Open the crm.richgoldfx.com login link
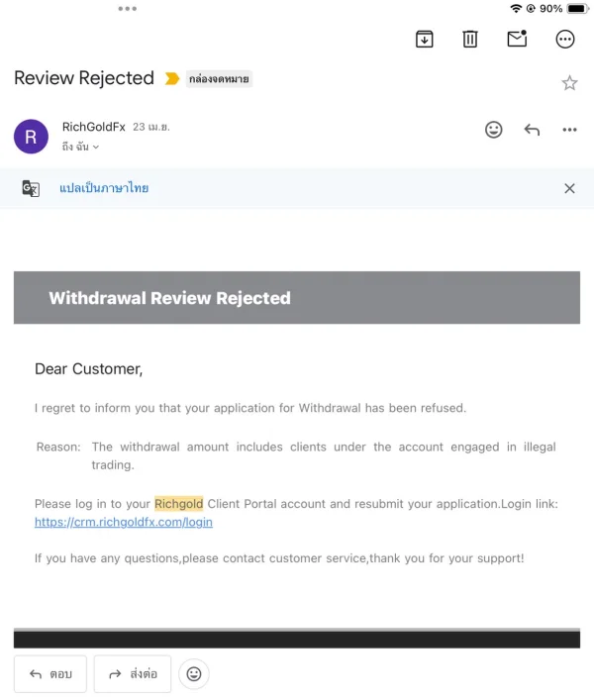The width and height of the screenshot is (594, 700). tap(124, 522)
